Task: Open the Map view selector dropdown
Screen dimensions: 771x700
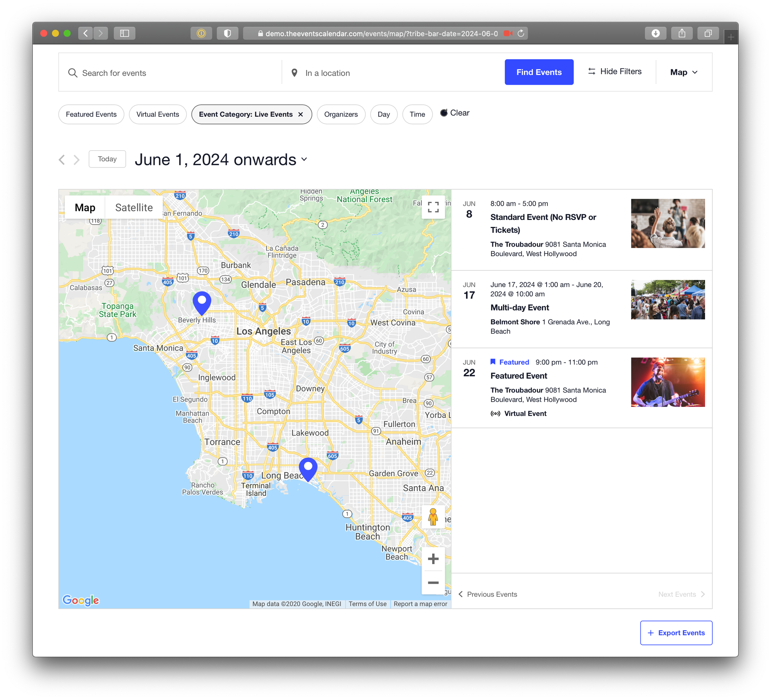Action: 684,72
